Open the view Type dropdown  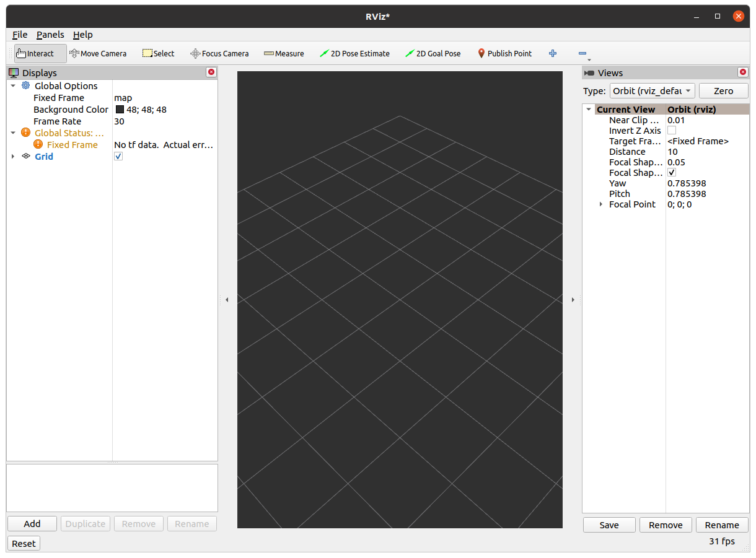(653, 91)
